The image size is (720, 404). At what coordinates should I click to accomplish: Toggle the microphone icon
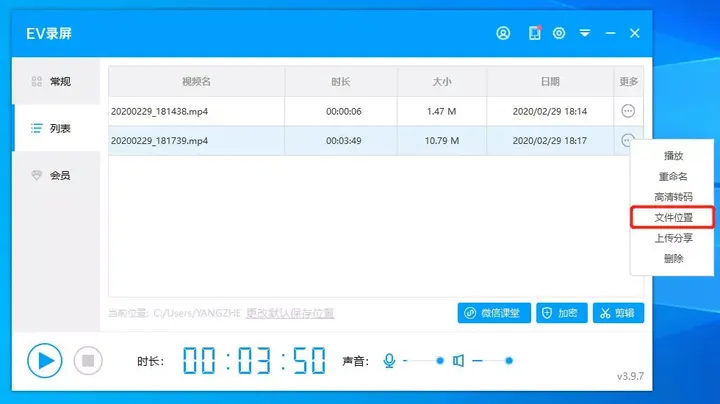pyautogui.click(x=389, y=360)
